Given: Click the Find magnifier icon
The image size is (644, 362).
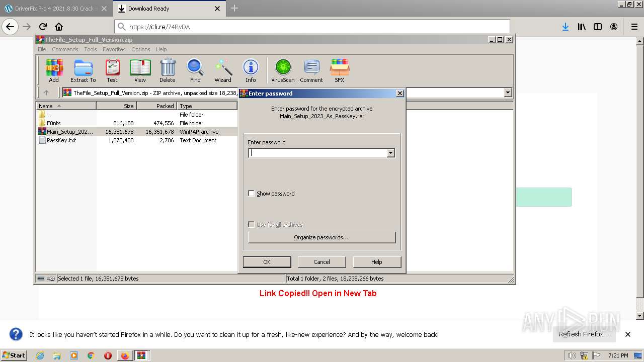Looking at the screenshot, I should coord(195,70).
